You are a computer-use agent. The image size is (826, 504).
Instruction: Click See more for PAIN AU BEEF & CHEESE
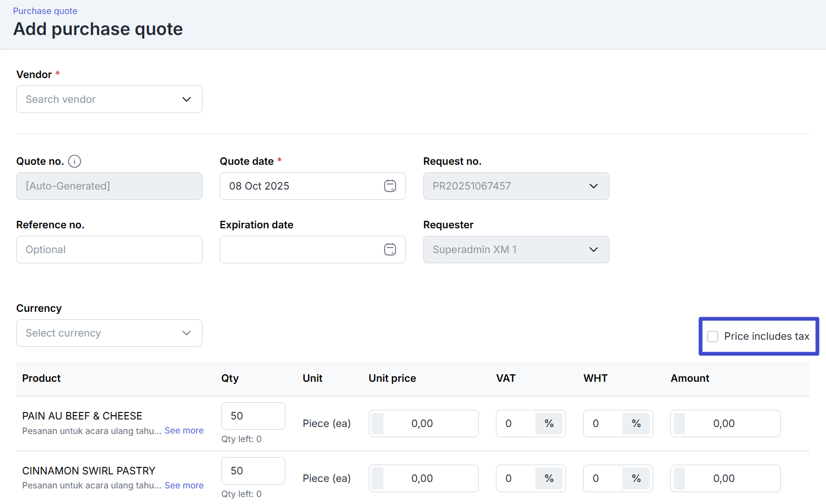tap(184, 431)
